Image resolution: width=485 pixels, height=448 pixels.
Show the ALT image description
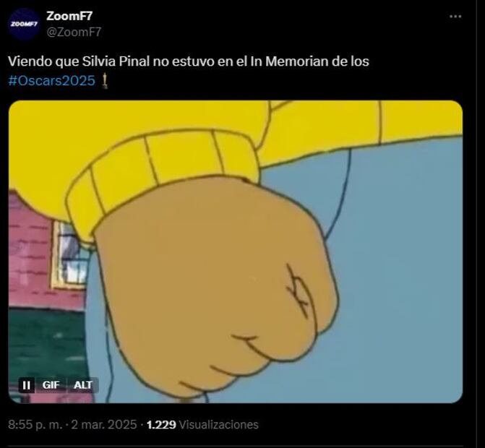(82, 385)
